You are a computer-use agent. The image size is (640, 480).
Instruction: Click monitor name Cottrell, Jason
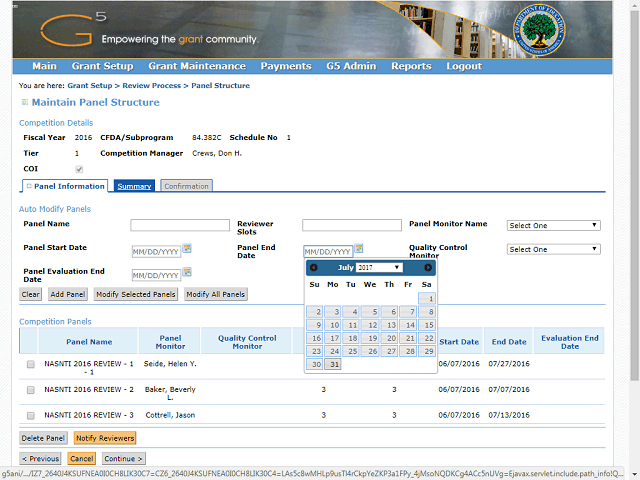point(170,415)
